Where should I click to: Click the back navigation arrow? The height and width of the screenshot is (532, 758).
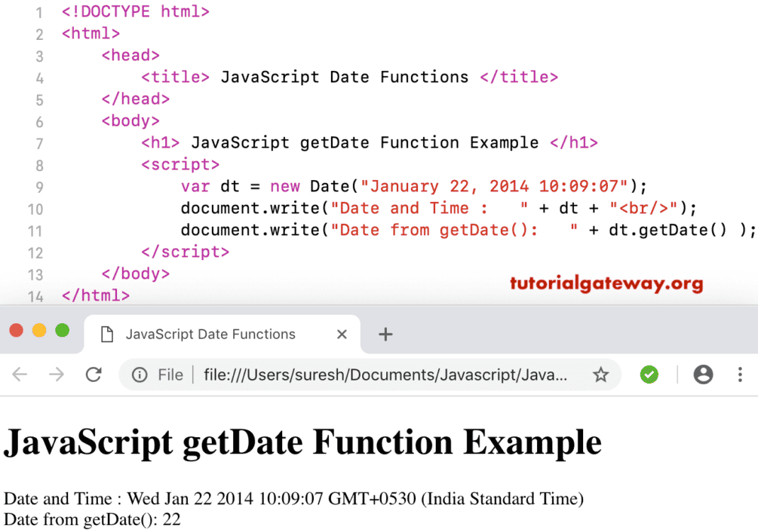tap(20, 375)
